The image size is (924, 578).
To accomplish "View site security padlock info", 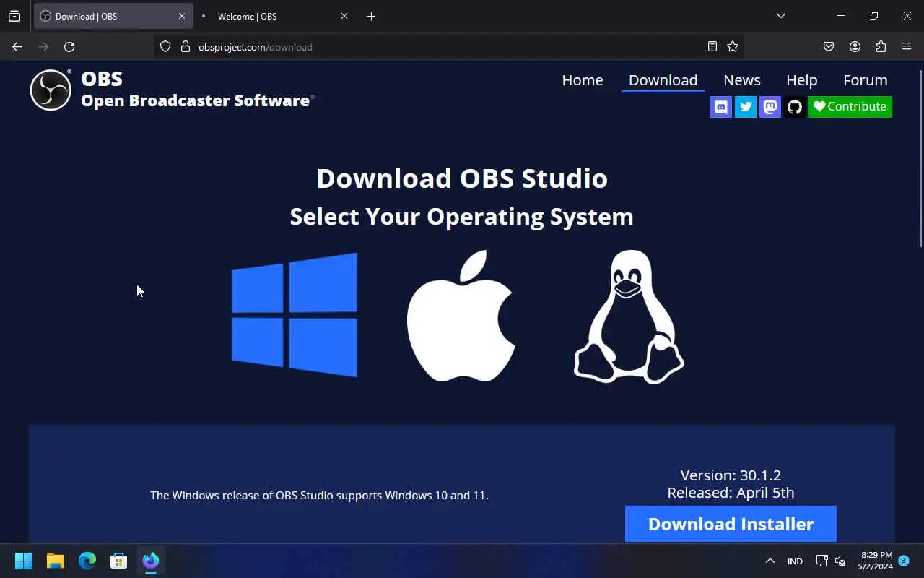I will tap(185, 47).
